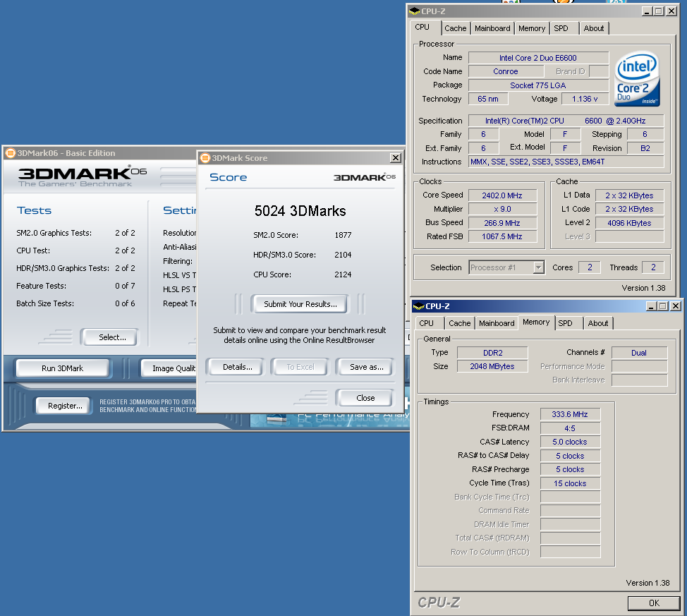
Task: Click SM2.0 Score value 1877
Action: (343, 235)
